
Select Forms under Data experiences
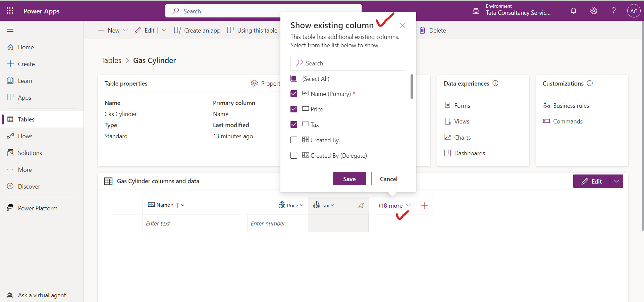[x=462, y=105]
